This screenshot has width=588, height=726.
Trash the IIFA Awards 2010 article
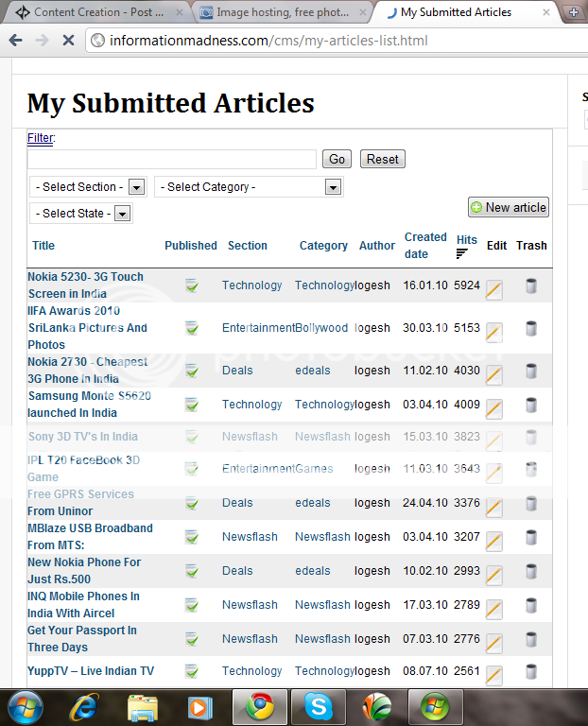(x=531, y=328)
